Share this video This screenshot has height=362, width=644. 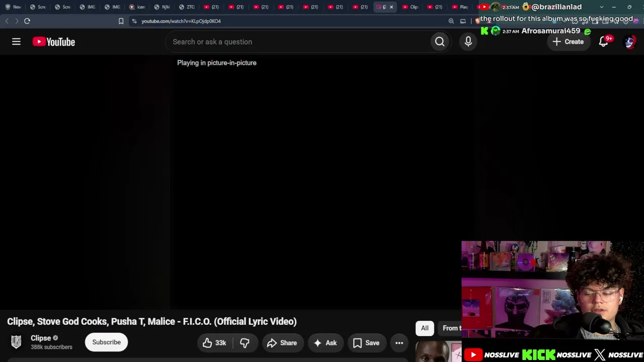click(282, 343)
